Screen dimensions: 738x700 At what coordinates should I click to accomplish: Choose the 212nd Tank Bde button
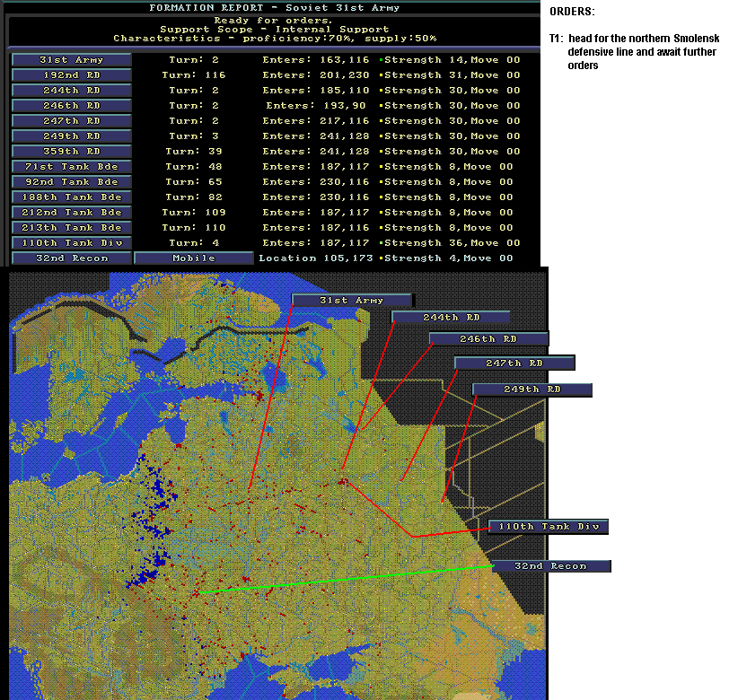point(72,213)
